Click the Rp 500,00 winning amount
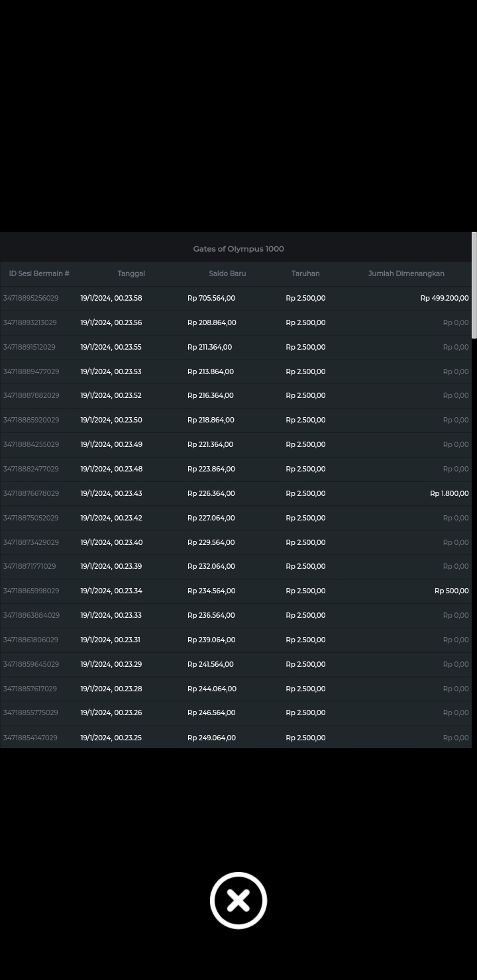Image resolution: width=477 pixels, height=980 pixels. [451, 591]
